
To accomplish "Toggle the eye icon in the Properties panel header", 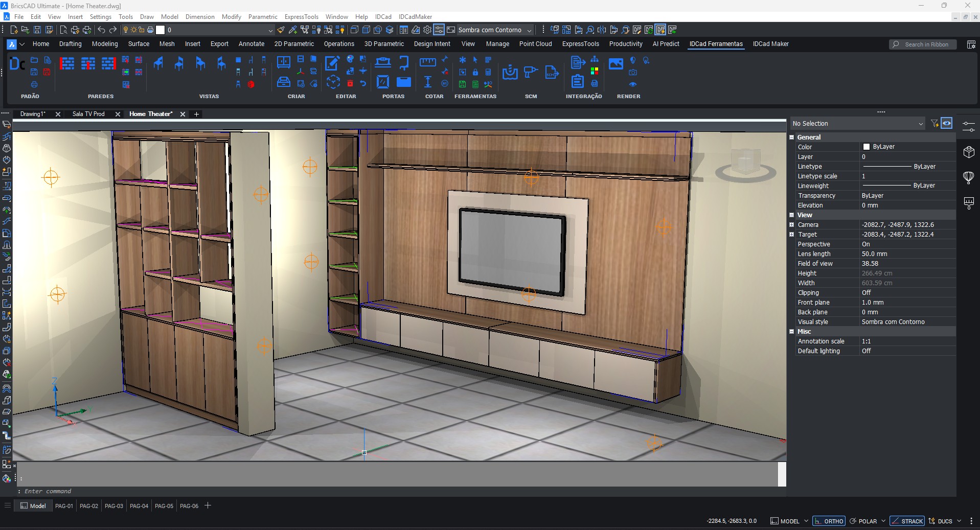I will 947,123.
